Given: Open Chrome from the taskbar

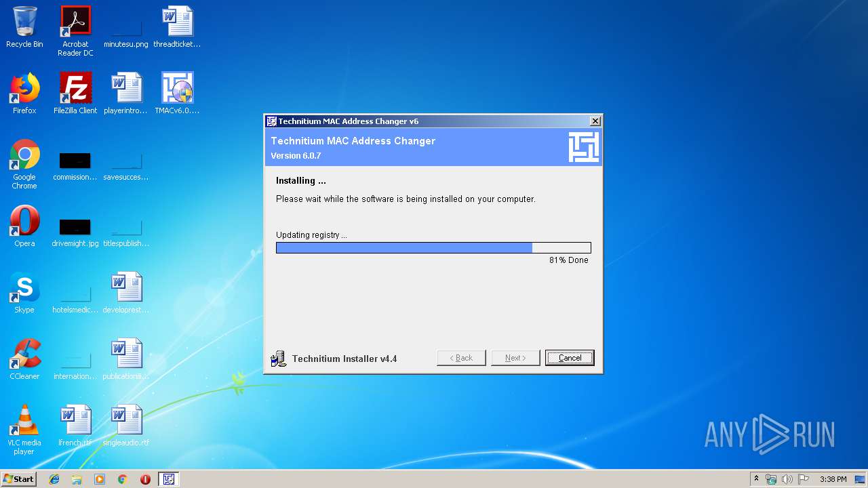Looking at the screenshot, I should click(x=122, y=479).
